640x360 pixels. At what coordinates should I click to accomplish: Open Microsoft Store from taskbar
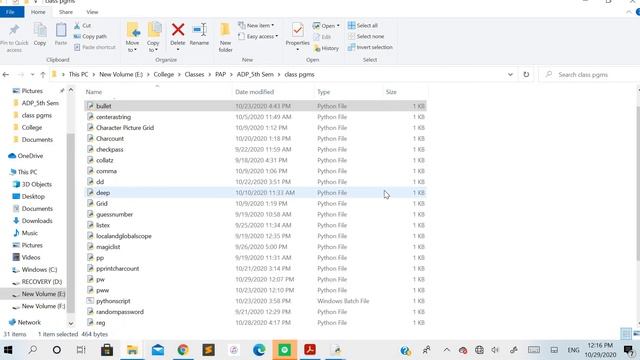pos(107,350)
